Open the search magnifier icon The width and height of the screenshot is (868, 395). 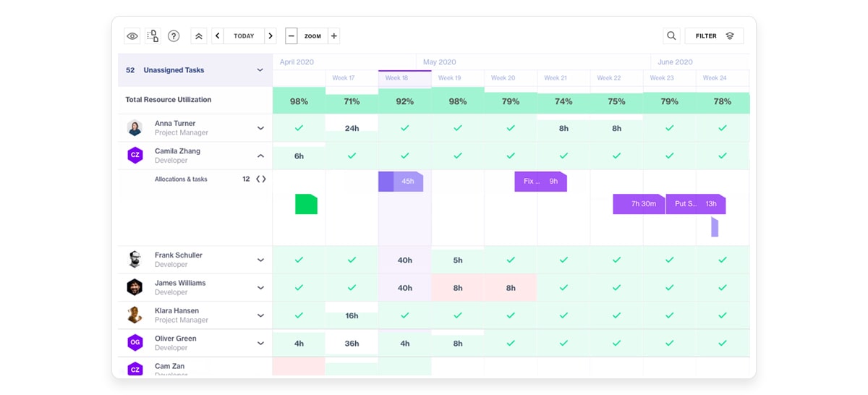(x=671, y=36)
